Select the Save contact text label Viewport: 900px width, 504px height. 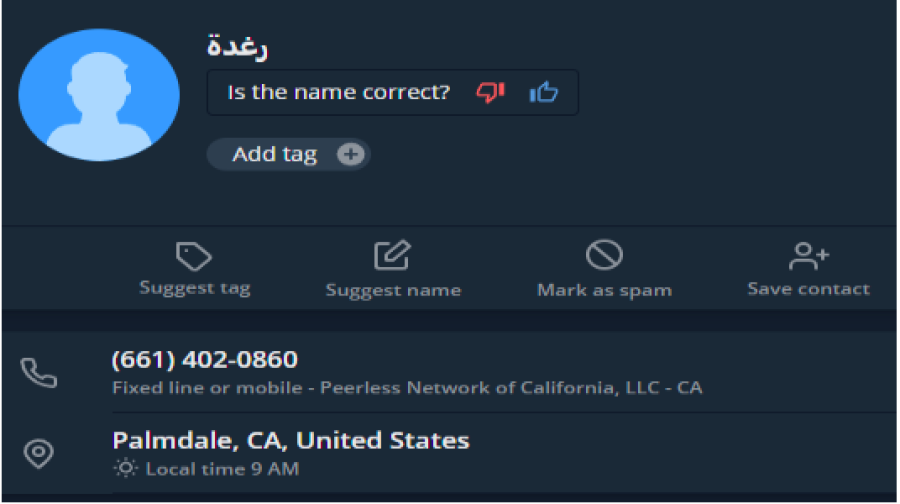808,289
